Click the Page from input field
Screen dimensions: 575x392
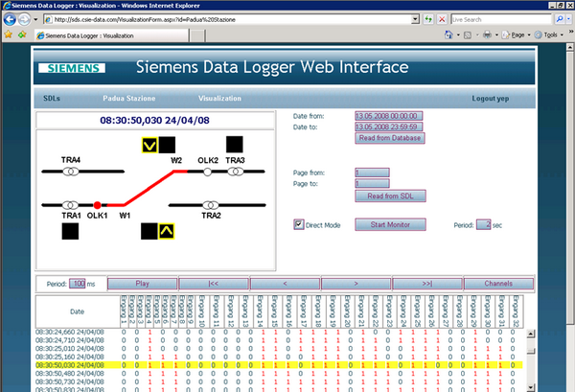coord(372,173)
